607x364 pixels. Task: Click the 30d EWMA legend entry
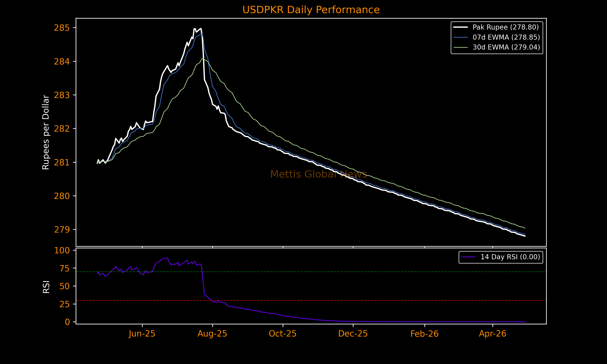(x=506, y=47)
